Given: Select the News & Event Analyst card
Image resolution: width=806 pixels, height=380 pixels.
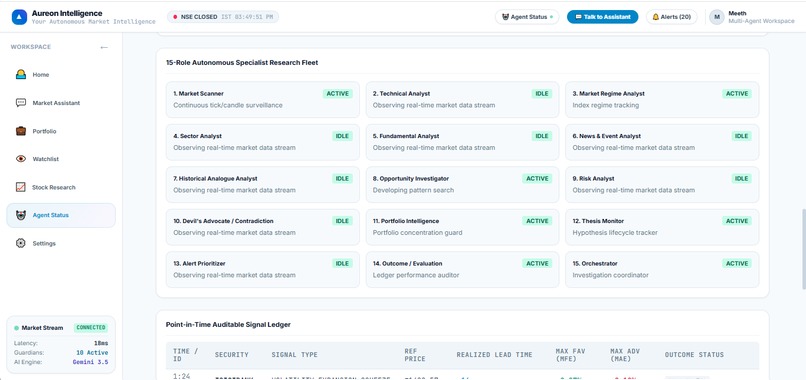Looking at the screenshot, I should 662,142.
